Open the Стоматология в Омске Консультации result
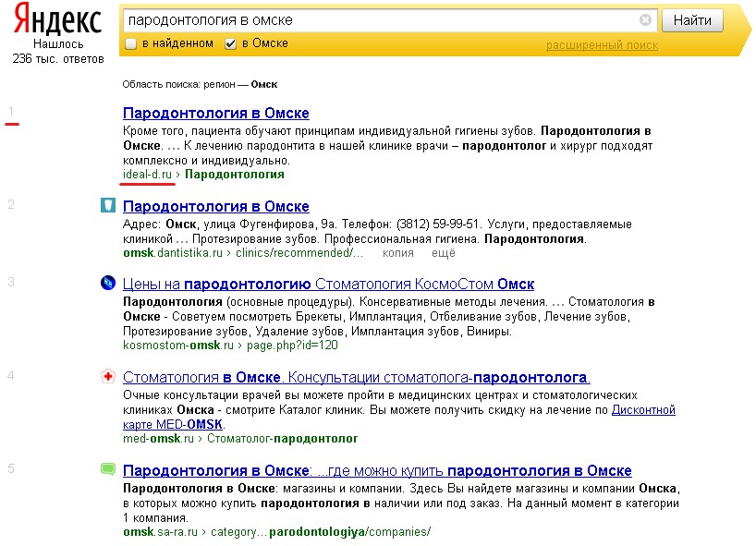The image size is (756, 546). click(x=357, y=377)
